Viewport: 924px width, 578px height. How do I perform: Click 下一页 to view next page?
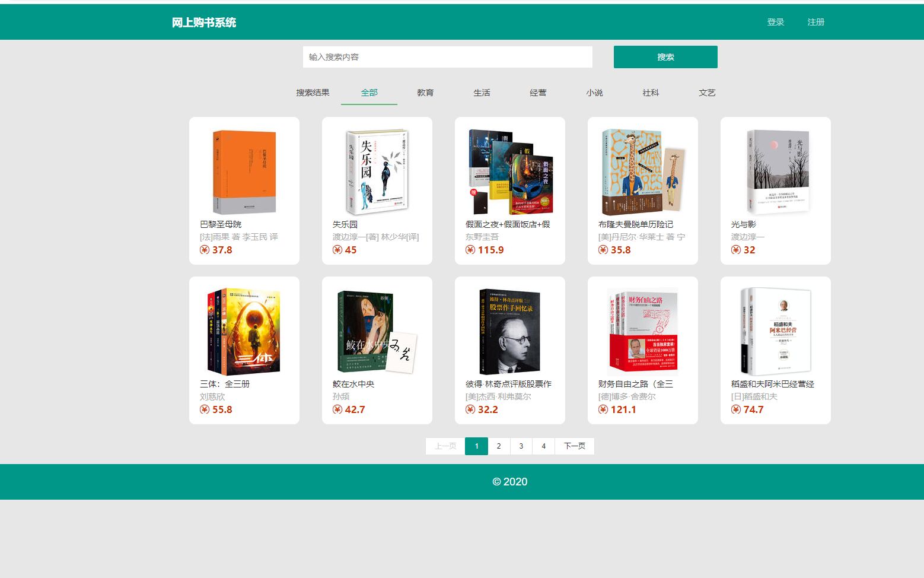[574, 446]
